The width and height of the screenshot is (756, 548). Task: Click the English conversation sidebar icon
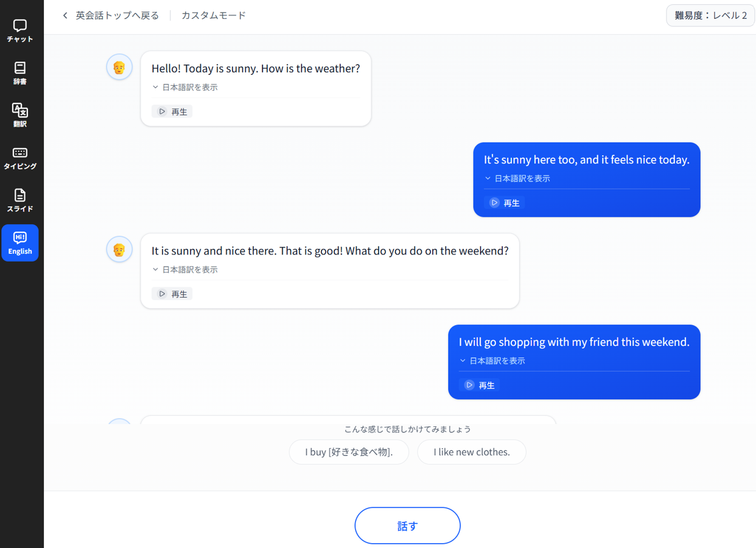20,243
